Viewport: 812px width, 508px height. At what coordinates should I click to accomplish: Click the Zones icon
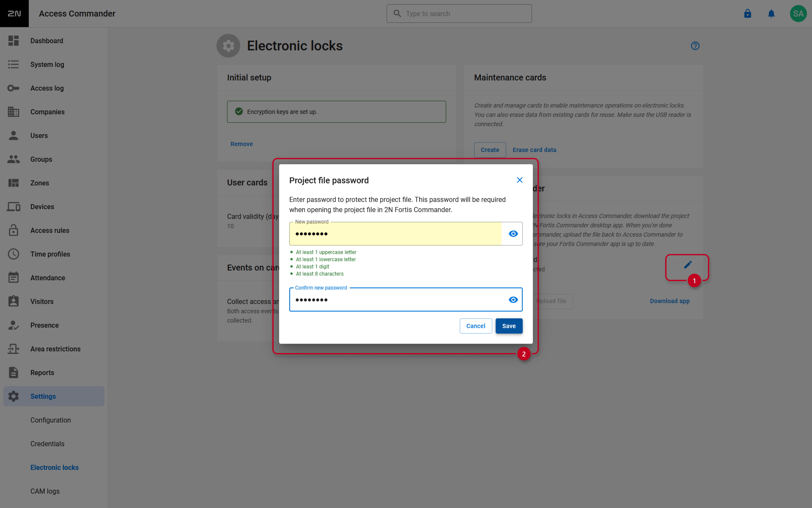(x=13, y=183)
